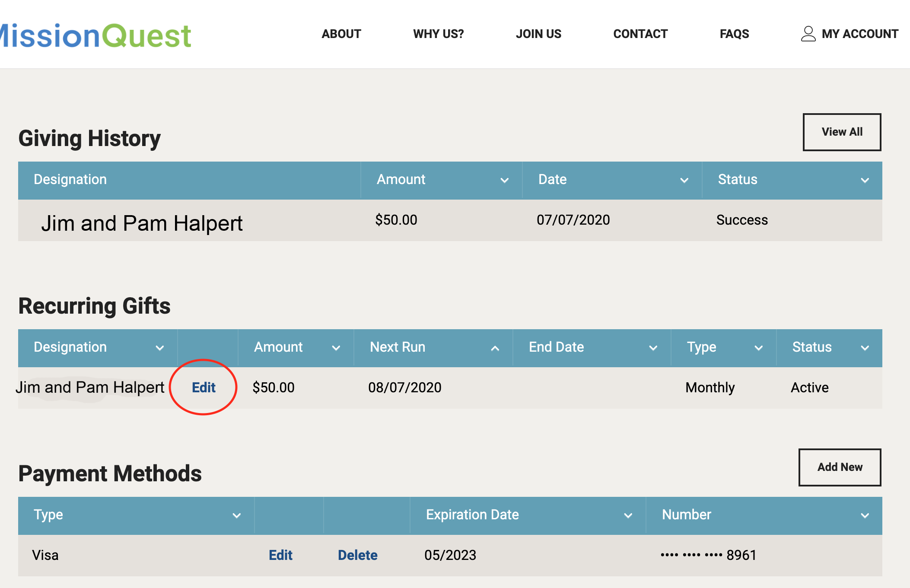This screenshot has height=588, width=910.
Task: Sort Giving History by Amount chevron
Action: point(504,180)
